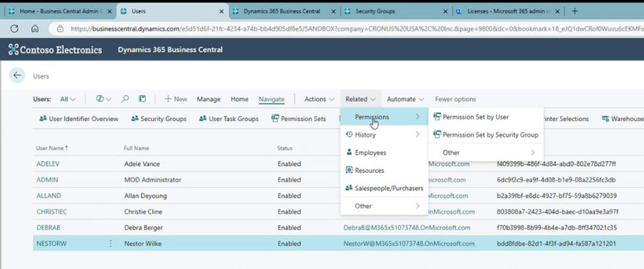The image size is (644, 269).
Task: Open Resources from the Related menu
Action: pyautogui.click(x=384, y=170)
